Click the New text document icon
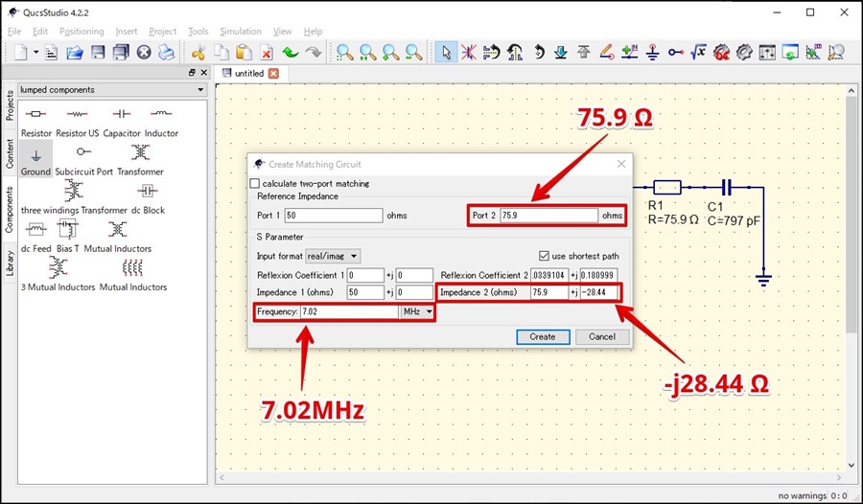Image resolution: width=863 pixels, height=504 pixels. pos(51,53)
